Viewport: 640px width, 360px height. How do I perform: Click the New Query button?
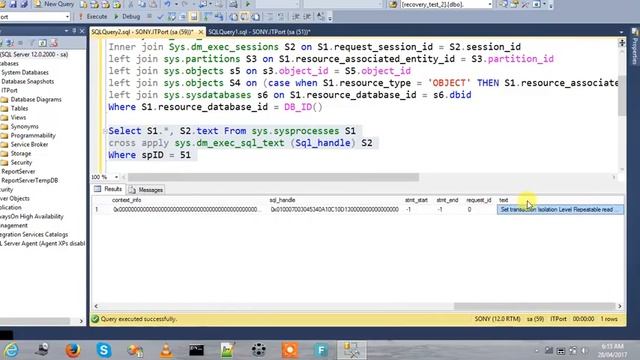tap(54, 4)
